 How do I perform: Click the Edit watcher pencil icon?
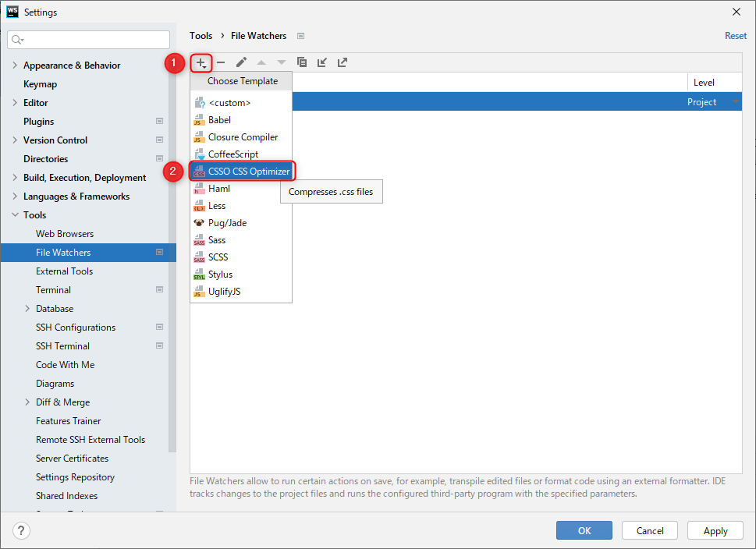coord(241,62)
